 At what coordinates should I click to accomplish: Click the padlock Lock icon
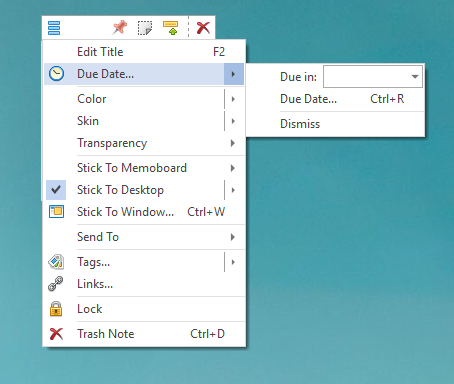tap(56, 309)
